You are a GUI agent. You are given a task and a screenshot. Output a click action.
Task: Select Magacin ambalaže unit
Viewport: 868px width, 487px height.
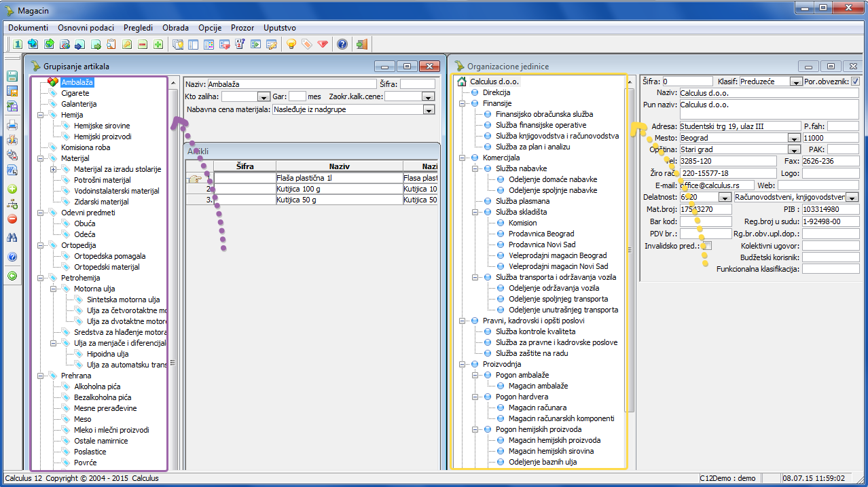pyautogui.click(x=539, y=386)
